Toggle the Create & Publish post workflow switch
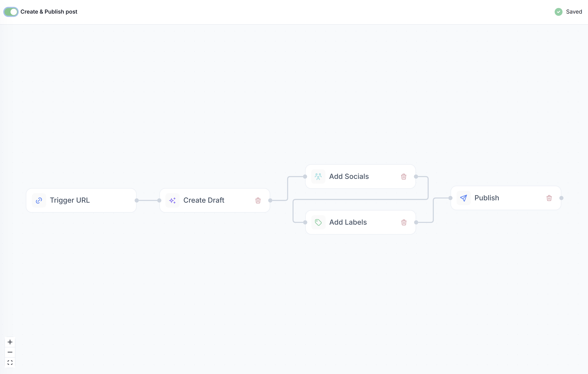This screenshot has width=588, height=374. [x=11, y=12]
